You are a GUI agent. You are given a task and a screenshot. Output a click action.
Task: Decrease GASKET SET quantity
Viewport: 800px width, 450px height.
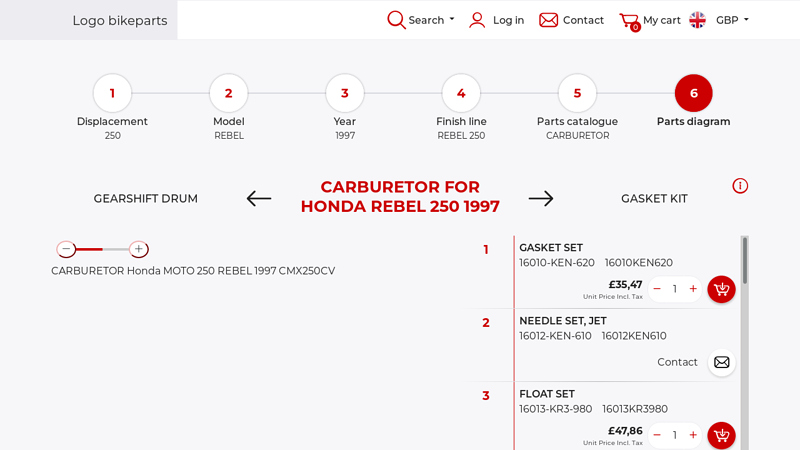coord(657,289)
